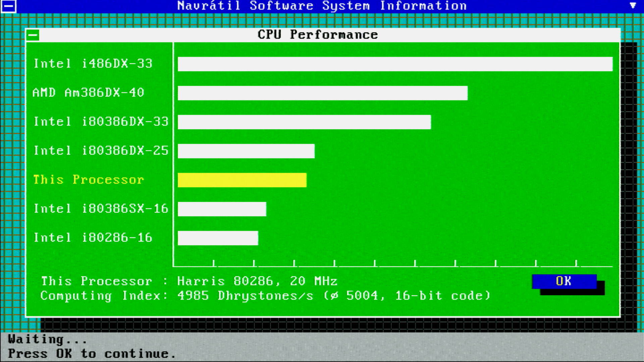Click the Press OK to continue hint
This screenshot has width=644, height=362.
[x=92, y=354]
